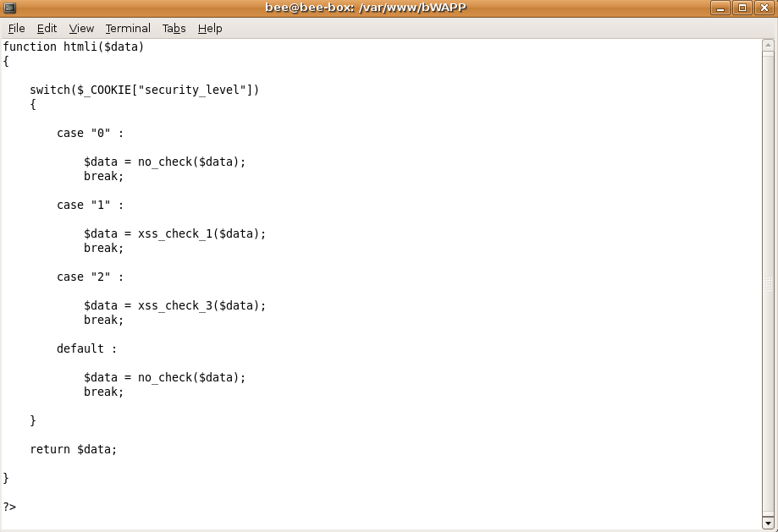
Task: Click the switch($_COOKIE["security_level"]) line
Action: coord(145,90)
